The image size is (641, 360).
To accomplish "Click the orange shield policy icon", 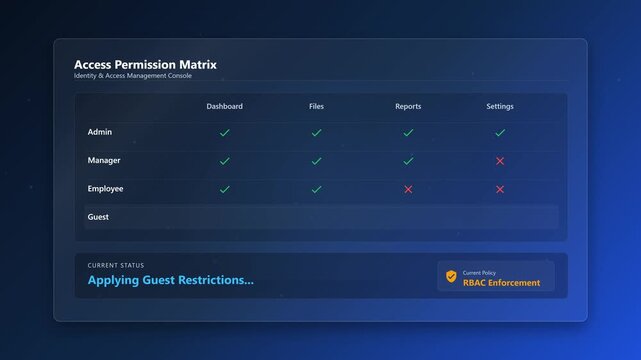I will pos(451,277).
